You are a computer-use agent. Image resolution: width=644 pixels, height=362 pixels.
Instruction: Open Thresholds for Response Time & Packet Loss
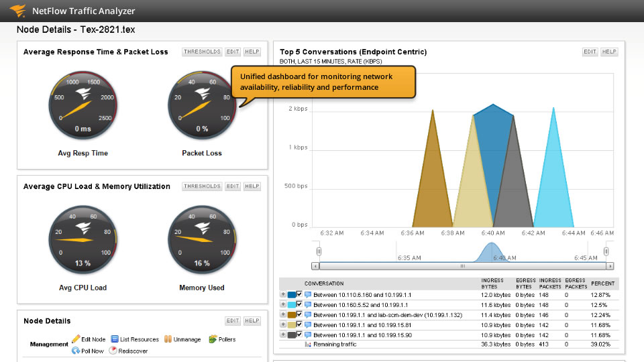click(202, 52)
